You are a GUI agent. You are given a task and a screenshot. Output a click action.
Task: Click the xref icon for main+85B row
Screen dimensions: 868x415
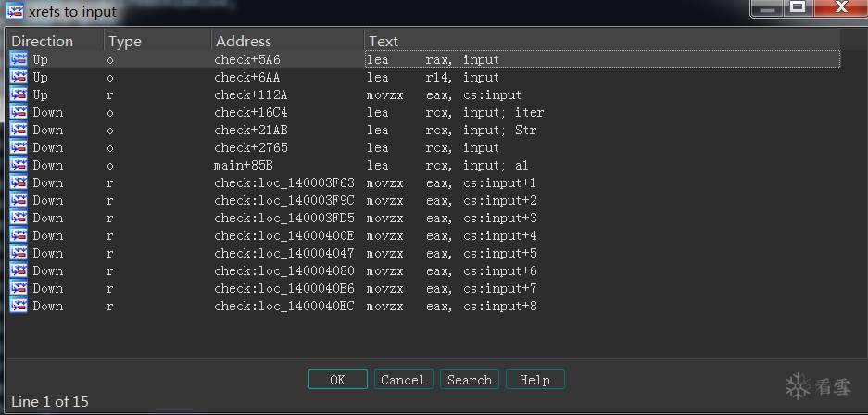[x=19, y=165]
